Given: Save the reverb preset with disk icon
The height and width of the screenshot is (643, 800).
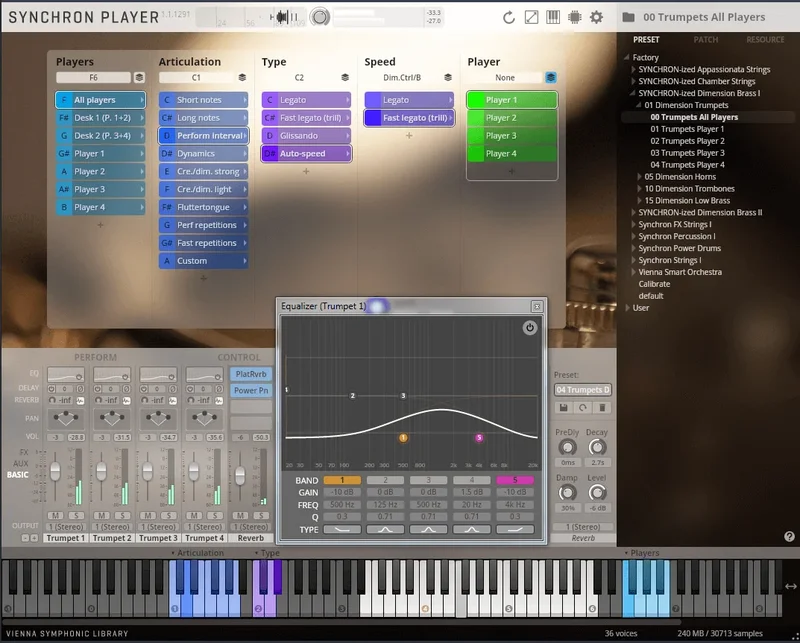Looking at the screenshot, I should 563,407.
